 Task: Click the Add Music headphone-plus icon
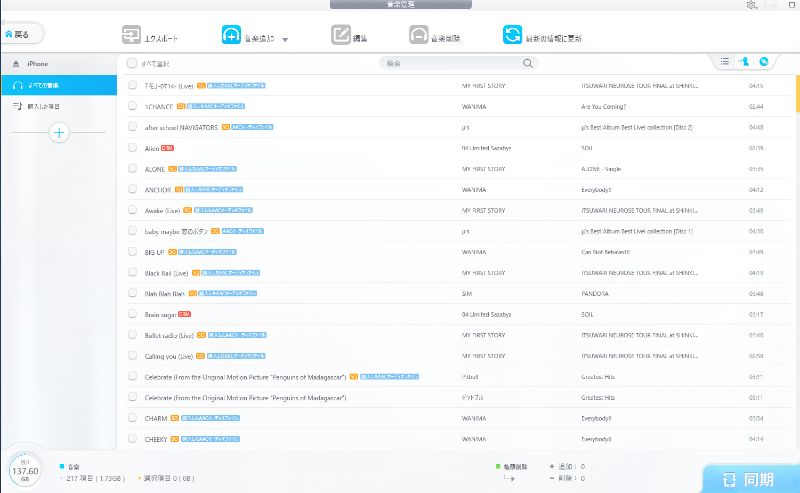point(231,35)
